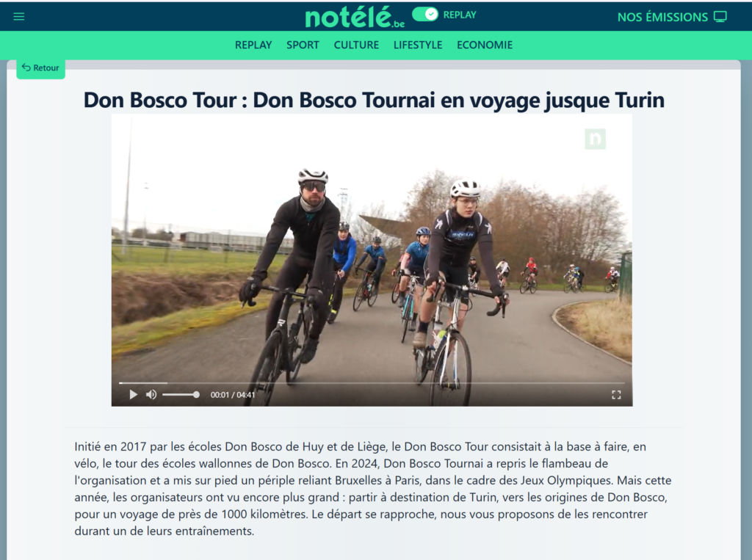Play the Don Bosco Tour video
The image size is (752, 560).
[x=134, y=395]
